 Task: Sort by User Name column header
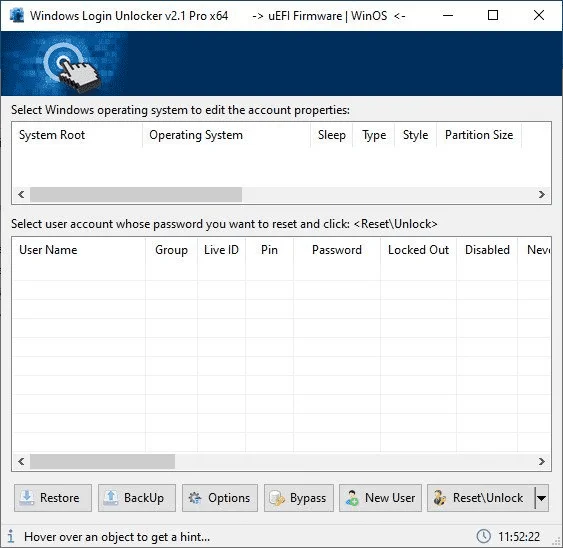pyautogui.click(x=79, y=250)
